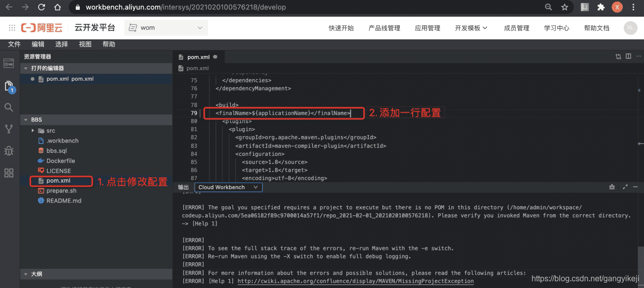Click the finalName line in editor
The image size is (644, 288).
click(x=283, y=113)
